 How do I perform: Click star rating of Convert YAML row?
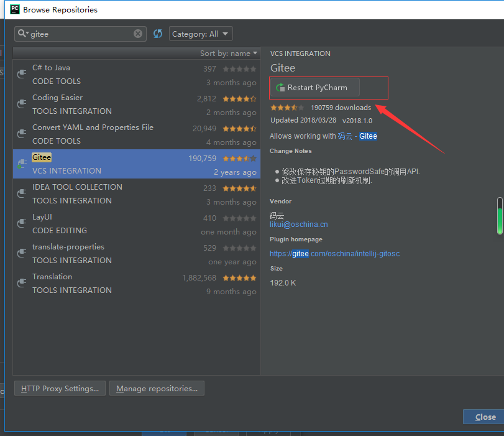239,129
